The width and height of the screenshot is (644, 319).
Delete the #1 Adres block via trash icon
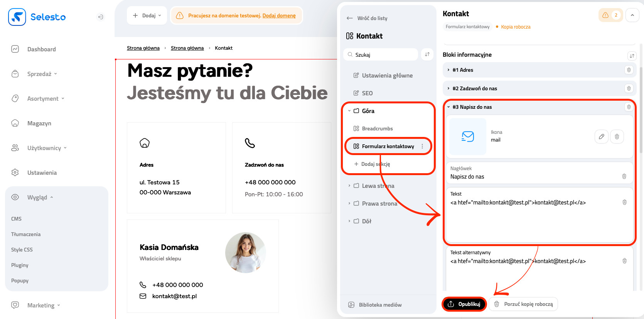click(x=629, y=70)
